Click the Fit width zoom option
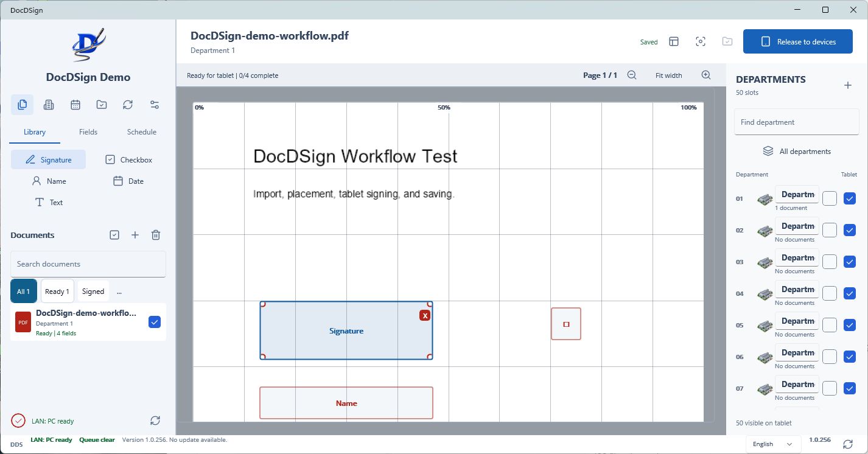Viewport: 868px width, 454px height. tap(668, 75)
